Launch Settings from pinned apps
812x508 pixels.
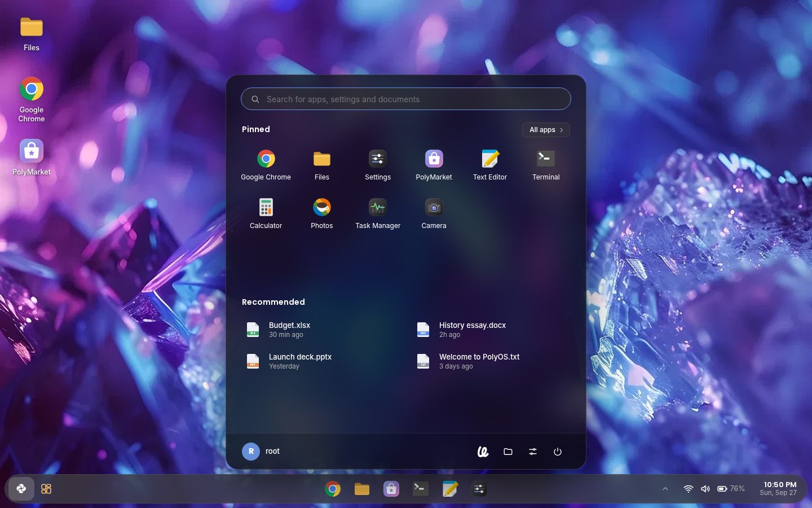(x=377, y=165)
